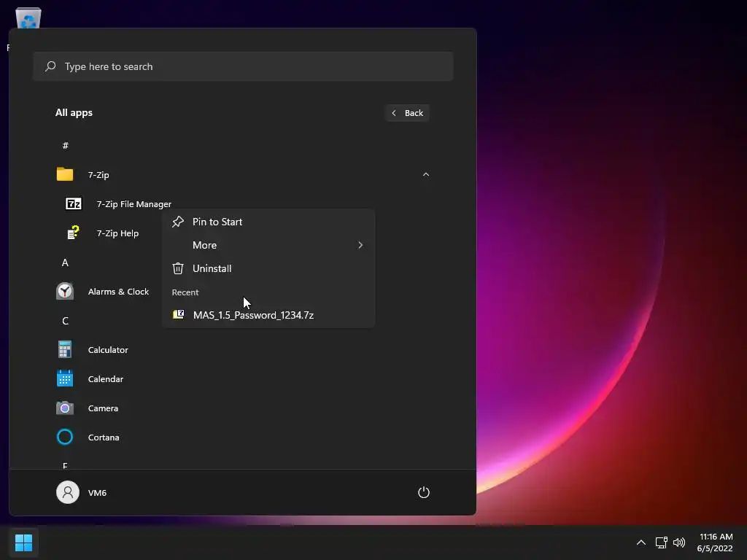Open network status tray icon
This screenshot has width=747, height=560.
coord(661,542)
